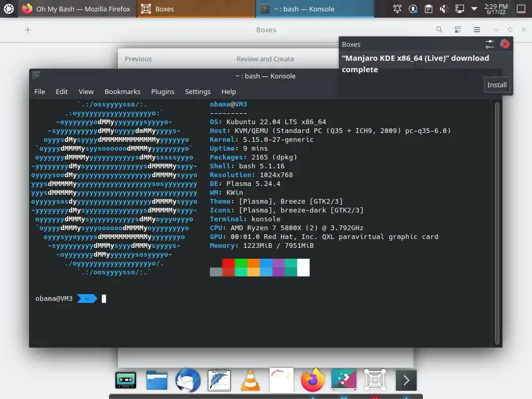Viewport: 532px width, 399px height.
Task: Open search in the Boxes window
Action: 440,30
